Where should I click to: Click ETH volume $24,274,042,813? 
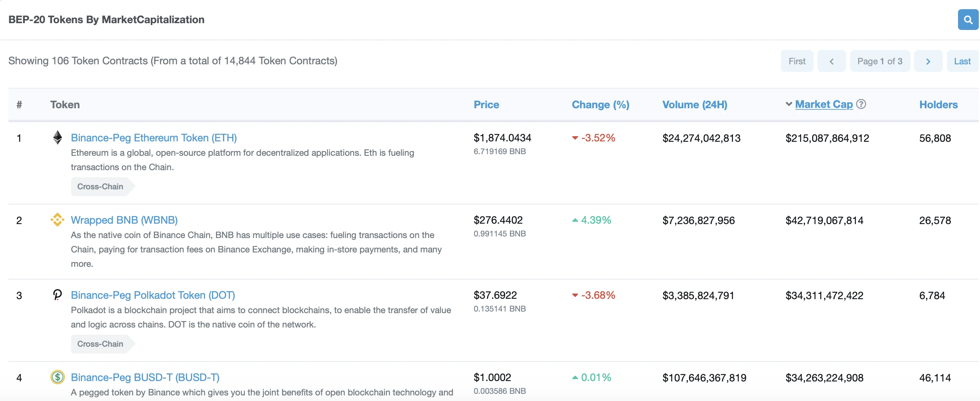coord(701,138)
